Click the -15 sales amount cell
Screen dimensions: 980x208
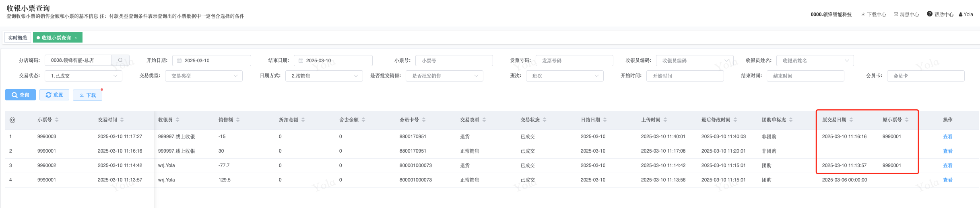click(222, 137)
